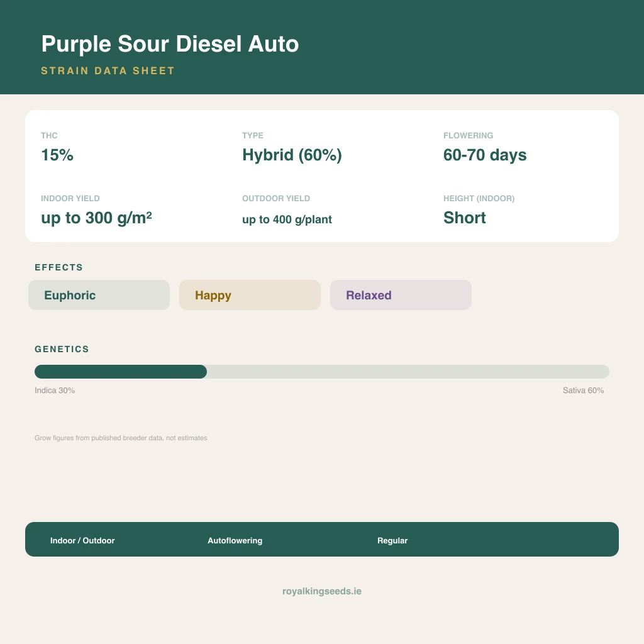644x644 pixels.
Task: Click the INDOOR YIELD label
Action: [x=70, y=198]
